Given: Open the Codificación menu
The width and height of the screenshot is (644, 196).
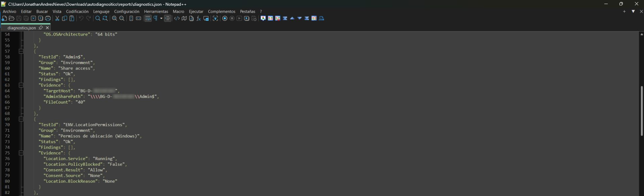Looking at the screenshot, I should [x=77, y=11].
